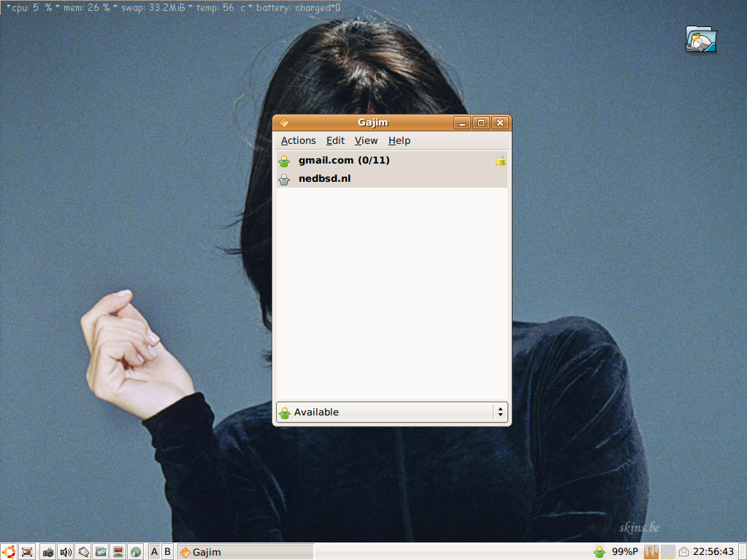Screen dimensions: 747x560
Task: Open the grey system monitor graph
Action: tap(668, 552)
